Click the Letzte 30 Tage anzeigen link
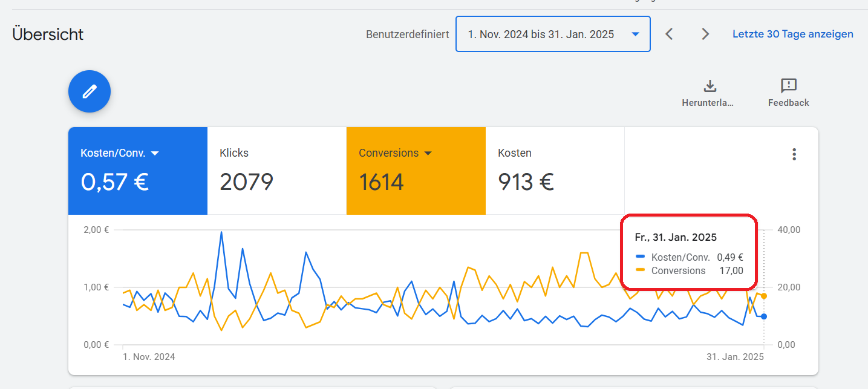The height and width of the screenshot is (389, 868). pyautogui.click(x=793, y=34)
